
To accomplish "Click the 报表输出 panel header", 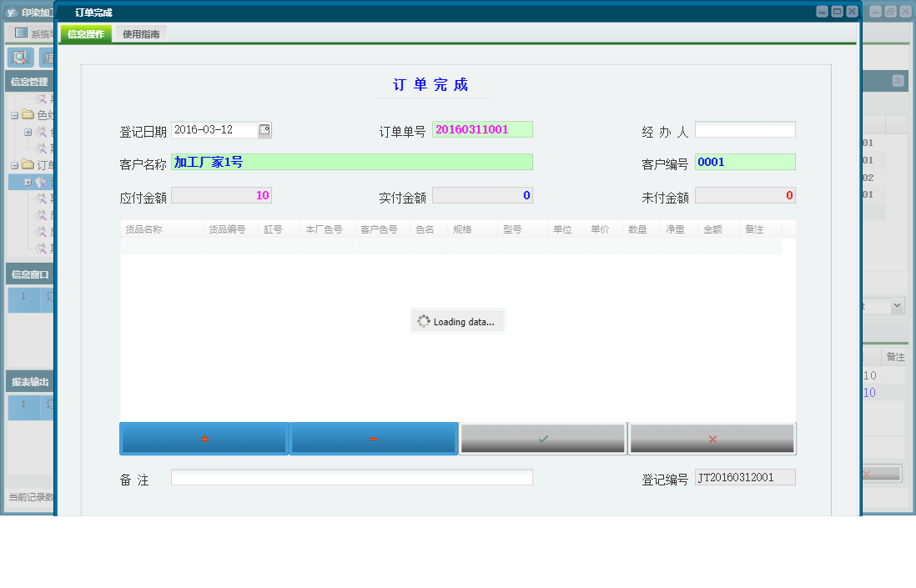I will 30,382.
